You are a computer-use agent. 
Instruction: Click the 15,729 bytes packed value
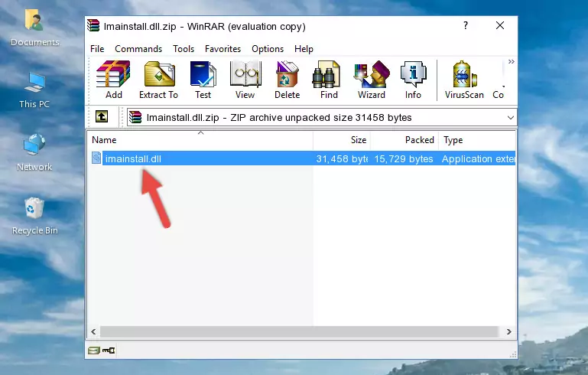point(404,158)
